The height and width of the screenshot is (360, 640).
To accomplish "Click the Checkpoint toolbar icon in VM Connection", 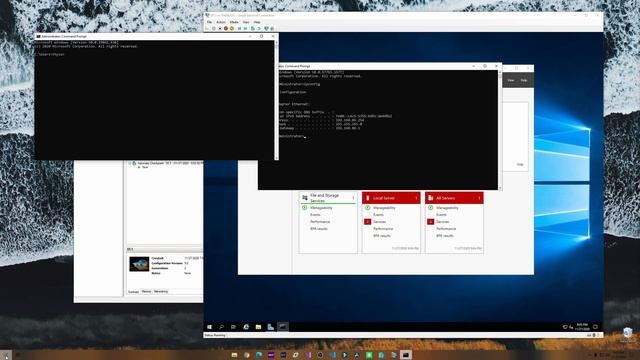I will [x=253, y=28].
